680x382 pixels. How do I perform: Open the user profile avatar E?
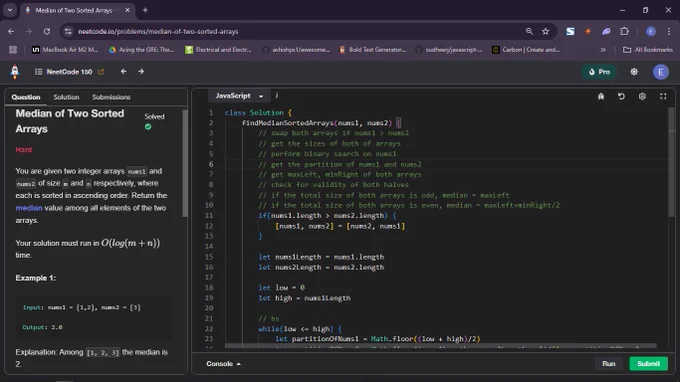[x=660, y=72]
